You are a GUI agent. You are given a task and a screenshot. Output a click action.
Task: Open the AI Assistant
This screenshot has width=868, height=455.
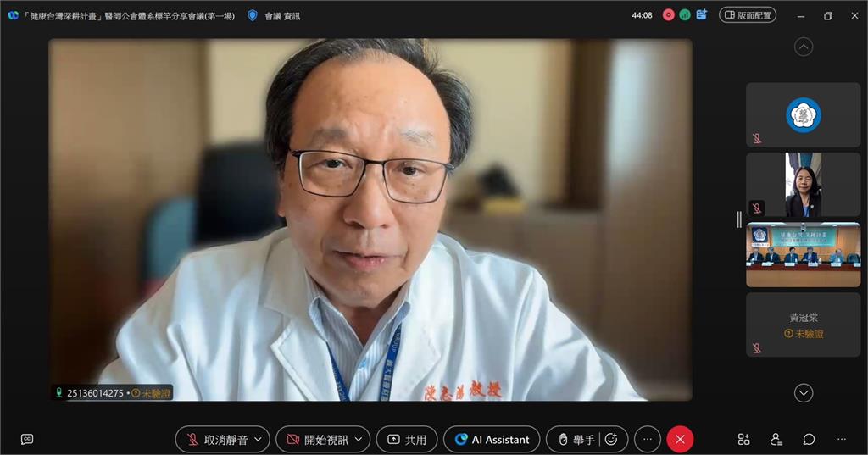click(x=492, y=440)
